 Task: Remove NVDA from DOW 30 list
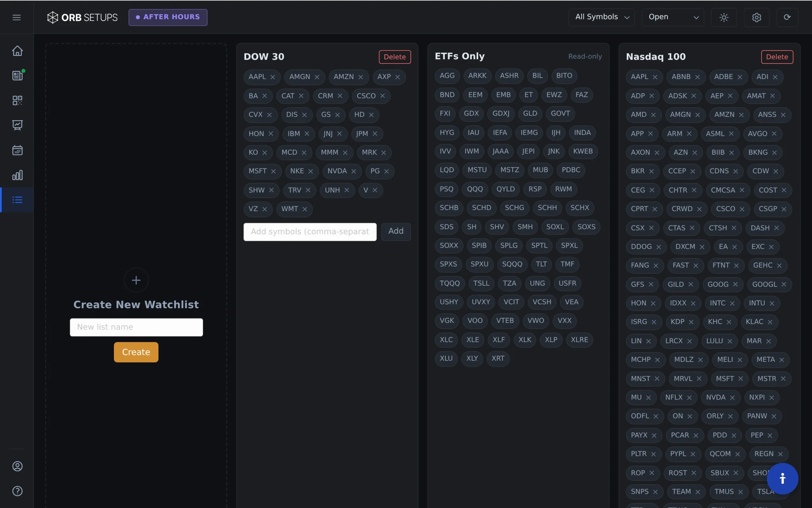point(354,171)
